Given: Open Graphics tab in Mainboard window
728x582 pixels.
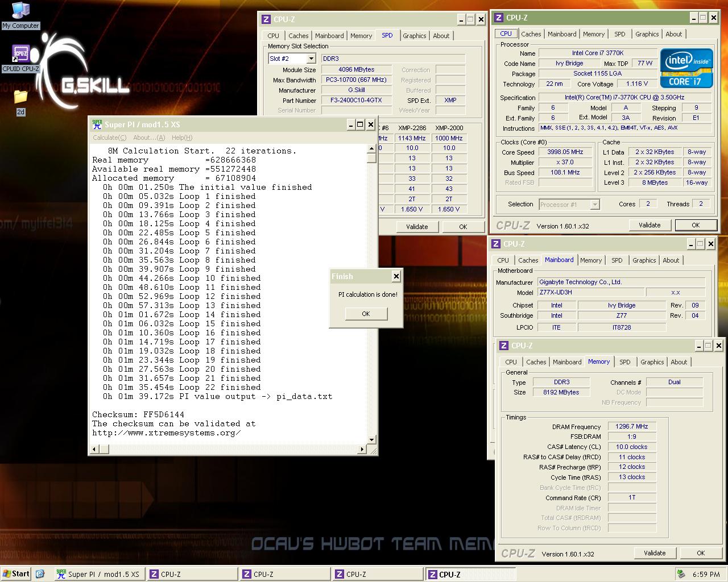Looking at the screenshot, I should pyautogui.click(x=644, y=260).
